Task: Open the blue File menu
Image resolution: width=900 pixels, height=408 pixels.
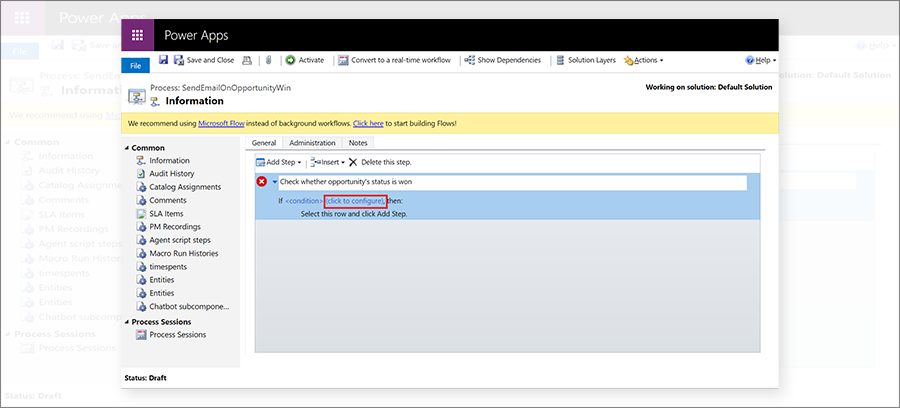Action: (x=135, y=66)
